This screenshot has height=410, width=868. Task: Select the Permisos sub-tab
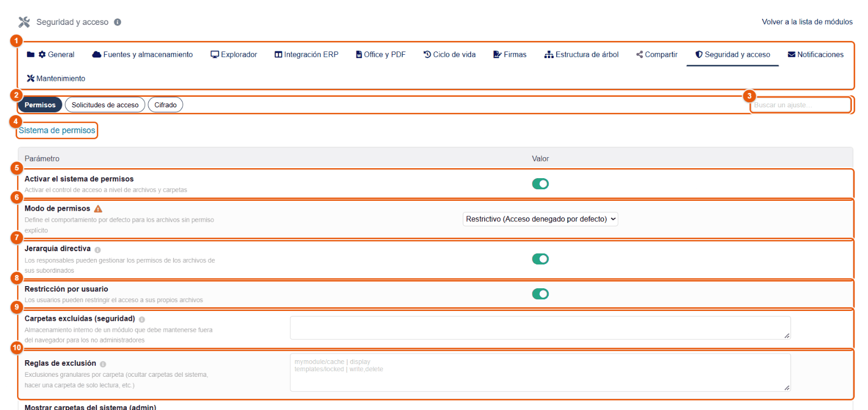tap(40, 105)
